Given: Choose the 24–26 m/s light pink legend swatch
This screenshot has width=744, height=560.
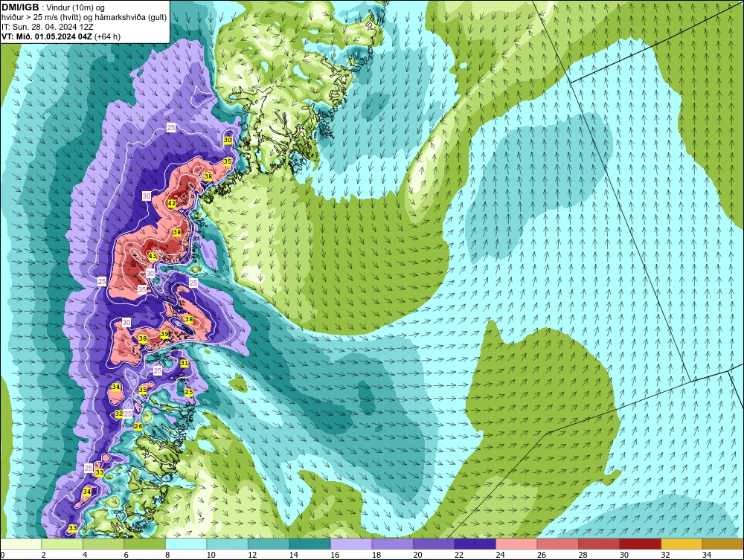Looking at the screenshot, I should (x=516, y=544).
